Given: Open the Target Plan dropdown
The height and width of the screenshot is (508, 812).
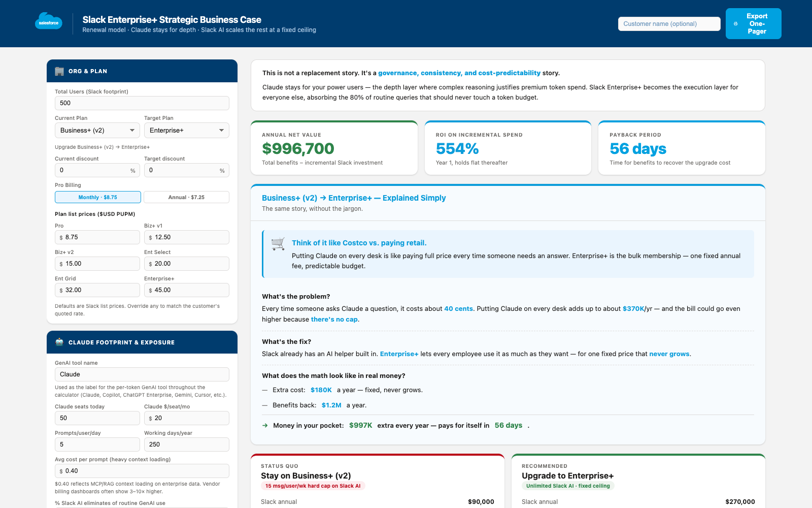Looking at the screenshot, I should [187, 131].
